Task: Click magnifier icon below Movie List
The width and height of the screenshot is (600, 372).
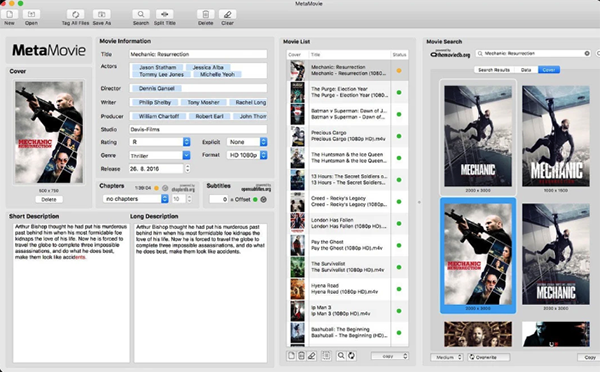Action: (341, 356)
